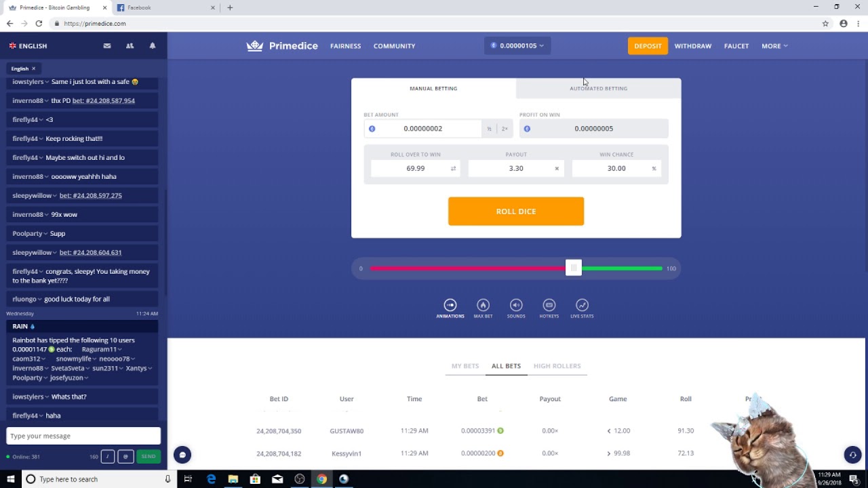
Task: Open bet link #24,208,587,954 in chat
Action: (104, 100)
